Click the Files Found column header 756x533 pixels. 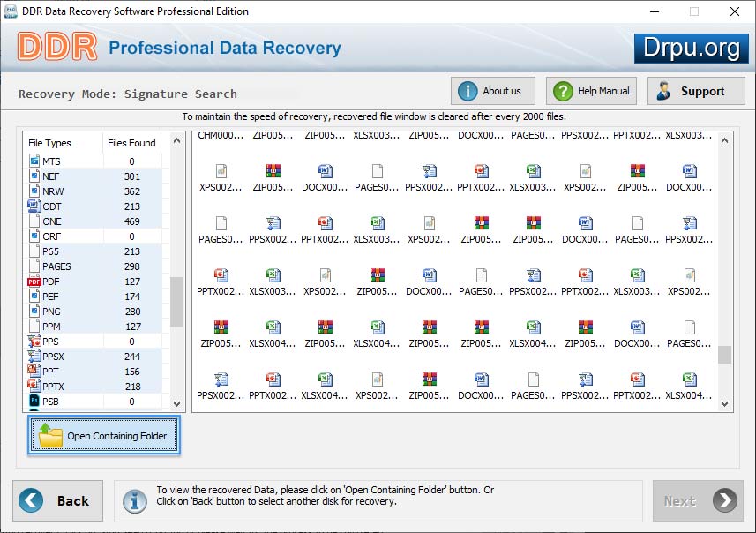pos(131,143)
